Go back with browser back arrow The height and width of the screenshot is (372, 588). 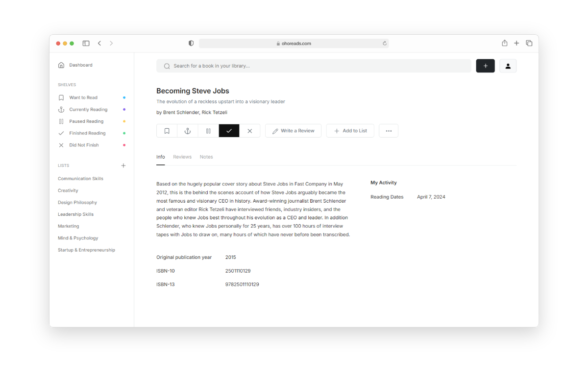[x=99, y=44]
